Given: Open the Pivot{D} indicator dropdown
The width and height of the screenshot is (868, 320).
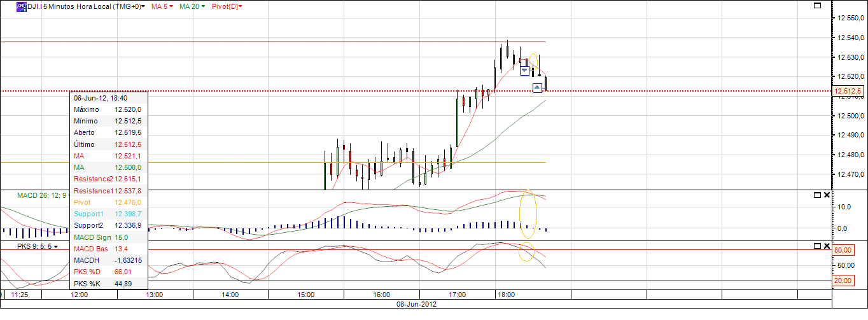Looking at the screenshot, I should coord(241,6).
